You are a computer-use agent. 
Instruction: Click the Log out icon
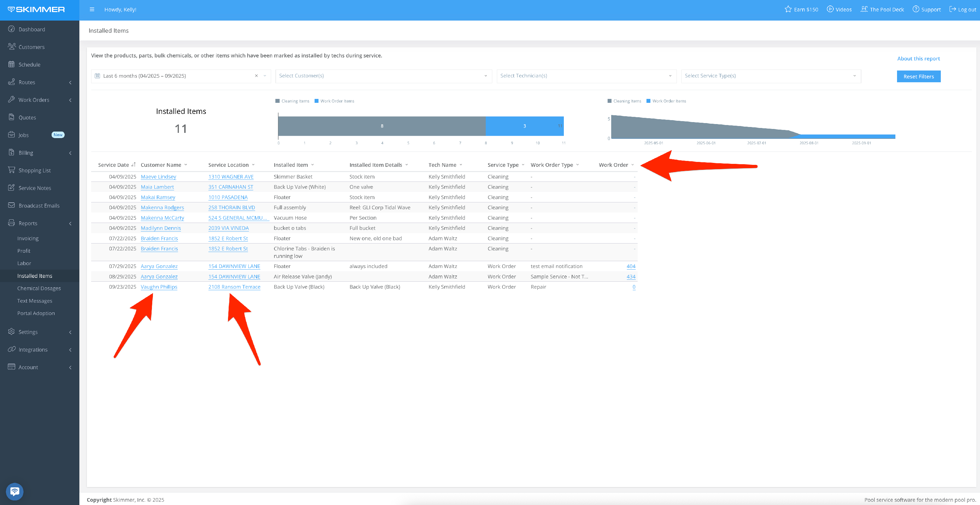pyautogui.click(x=952, y=9)
